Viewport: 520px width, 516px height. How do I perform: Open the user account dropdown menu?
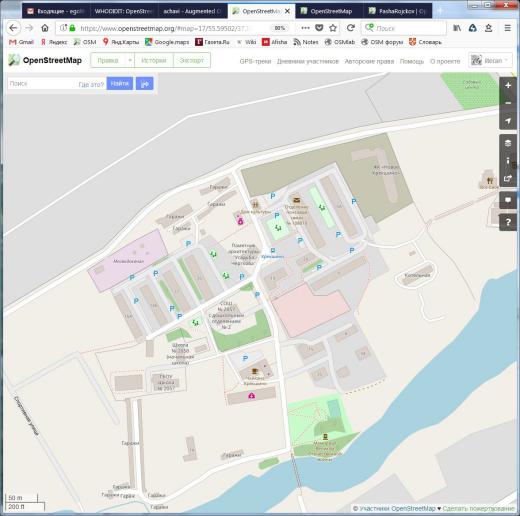tap(490, 60)
